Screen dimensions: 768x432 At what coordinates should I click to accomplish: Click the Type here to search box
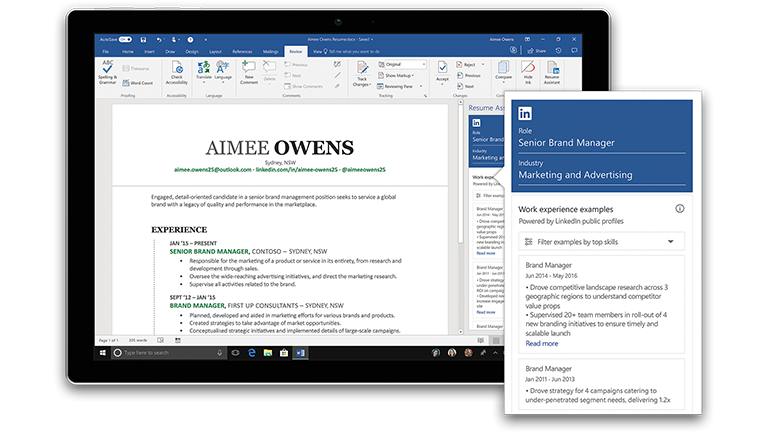pos(168,353)
